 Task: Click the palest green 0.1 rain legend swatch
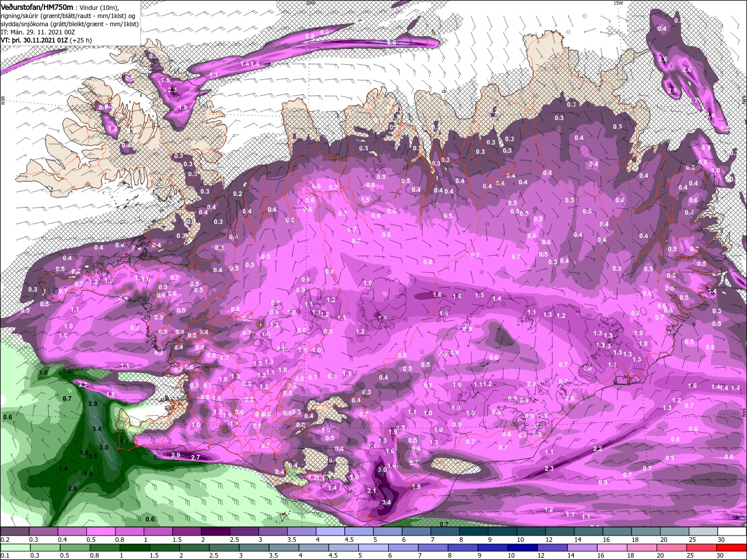(15, 548)
